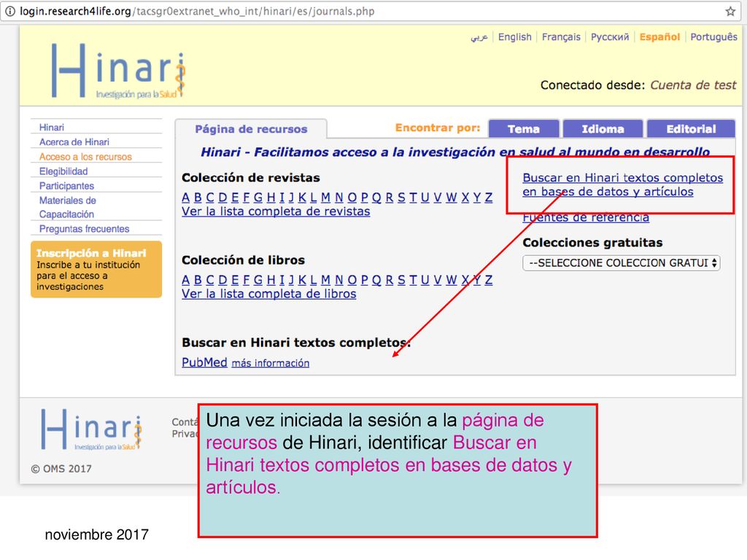Click the Cuenta de test account text

693,85
